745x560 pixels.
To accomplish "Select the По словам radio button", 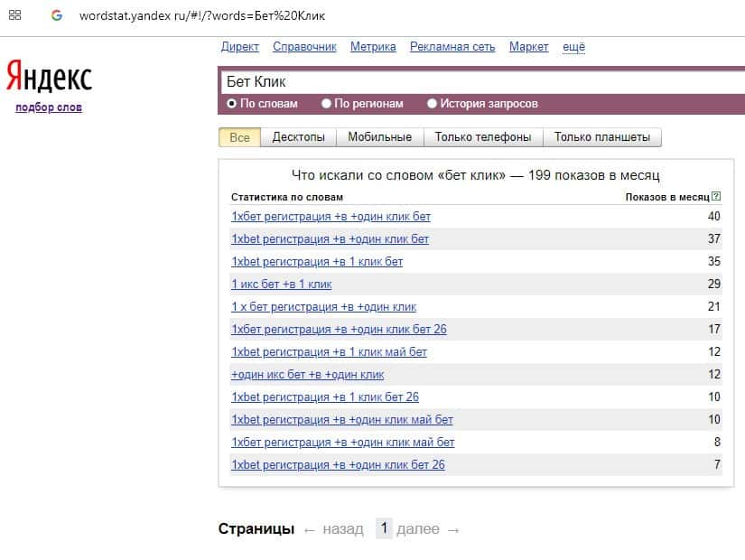I will [x=231, y=104].
